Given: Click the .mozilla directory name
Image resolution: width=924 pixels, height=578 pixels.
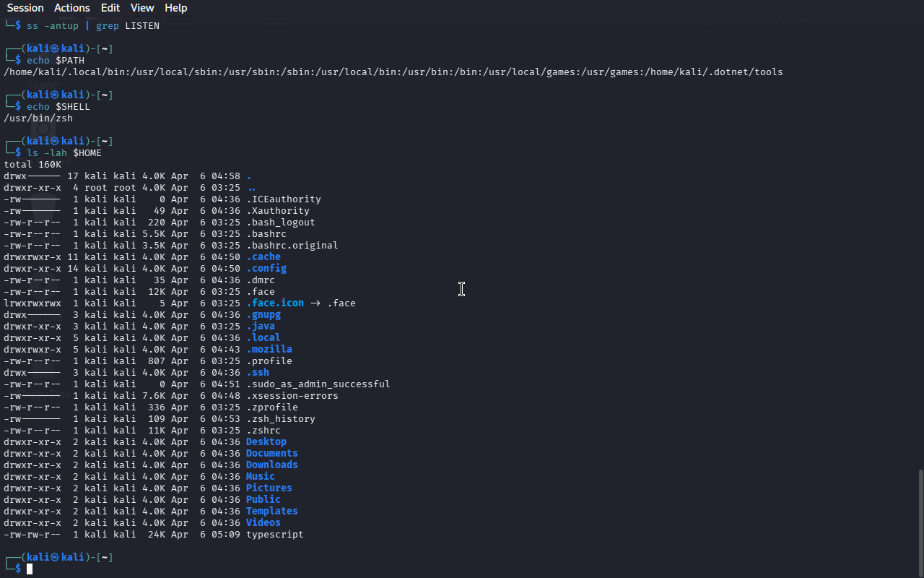Looking at the screenshot, I should click(x=269, y=349).
